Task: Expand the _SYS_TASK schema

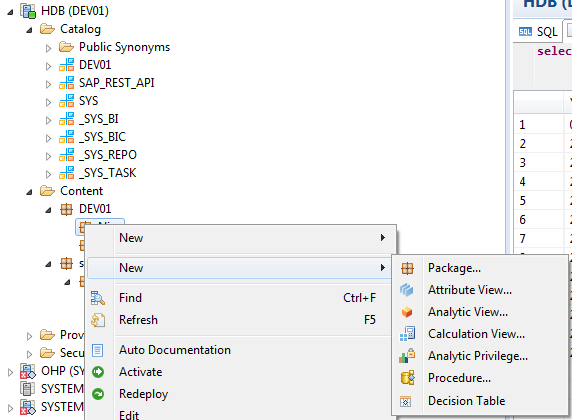Action: (x=48, y=174)
